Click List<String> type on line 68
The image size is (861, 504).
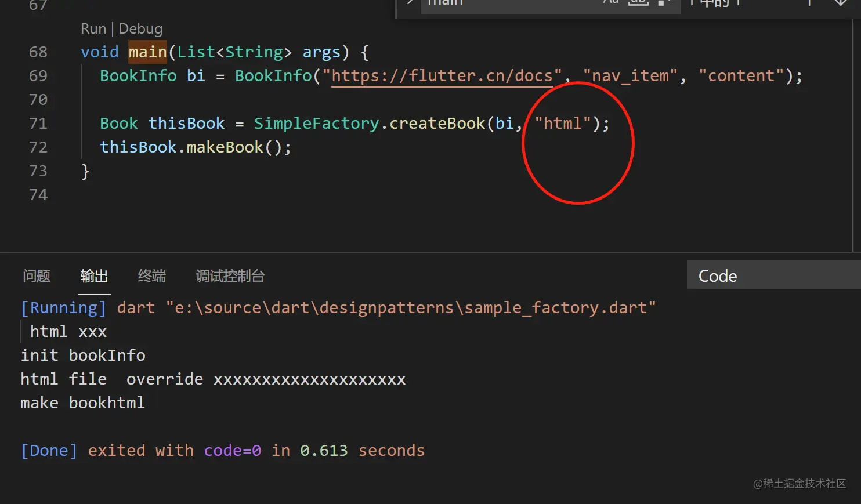click(234, 52)
